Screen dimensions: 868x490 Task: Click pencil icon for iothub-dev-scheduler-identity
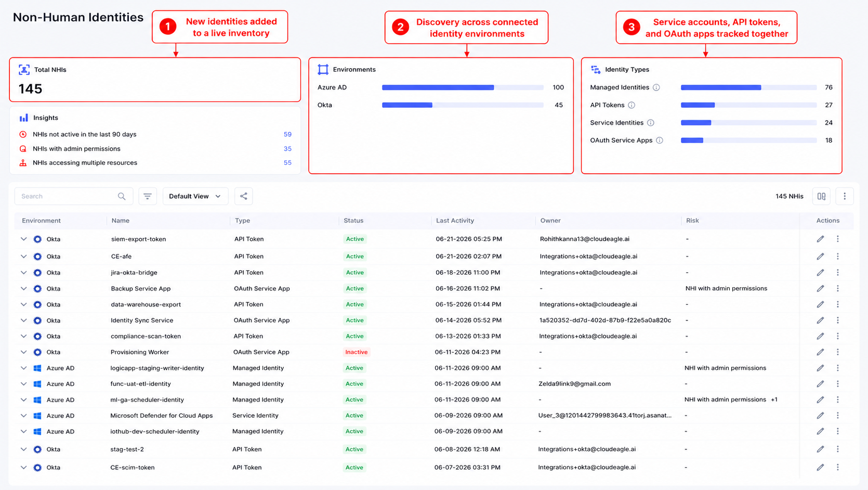click(x=820, y=431)
